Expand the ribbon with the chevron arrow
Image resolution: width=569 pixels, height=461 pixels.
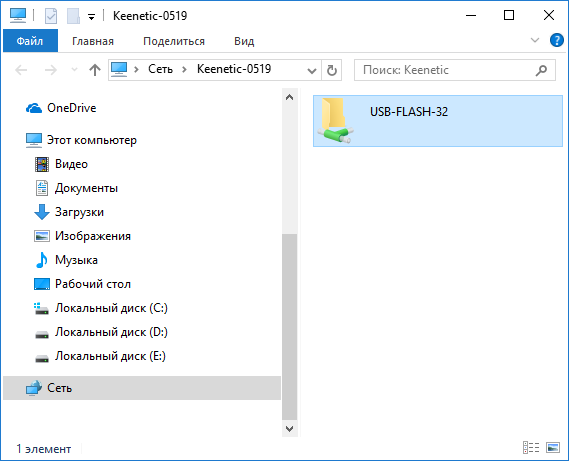coord(535,40)
